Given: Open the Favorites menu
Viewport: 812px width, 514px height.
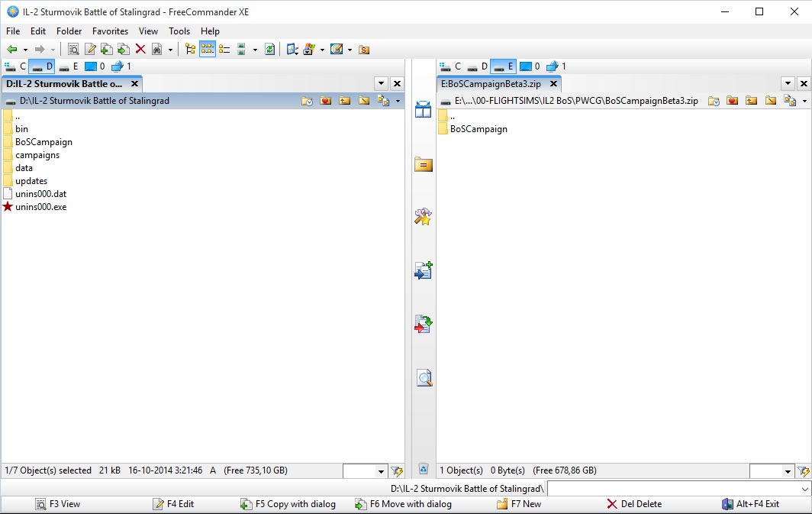Looking at the screenshot, I should click(110, 31).
